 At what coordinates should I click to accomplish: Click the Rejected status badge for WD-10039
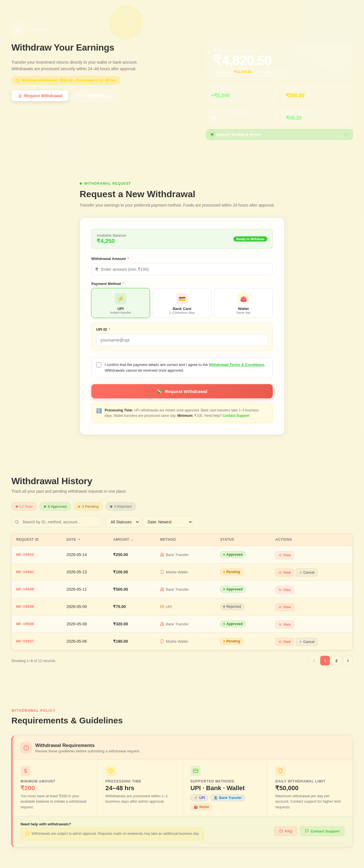[x=232, y=607]
